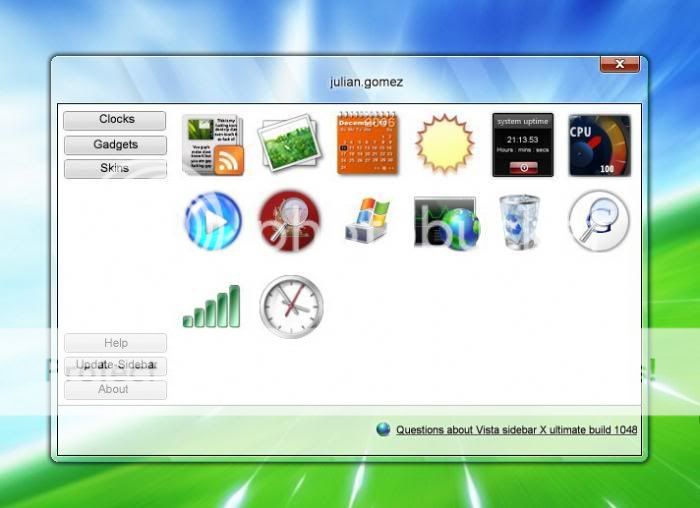The width and height of the screenshot is (700, 508).
Task: Open the Windows logo computer gadget
Action: tap(367, 221)
